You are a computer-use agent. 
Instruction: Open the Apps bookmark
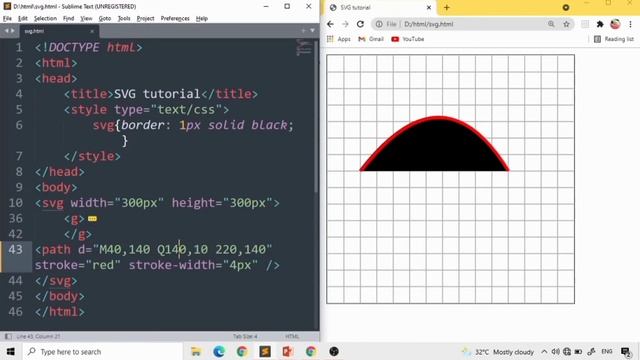pos(339,39)
